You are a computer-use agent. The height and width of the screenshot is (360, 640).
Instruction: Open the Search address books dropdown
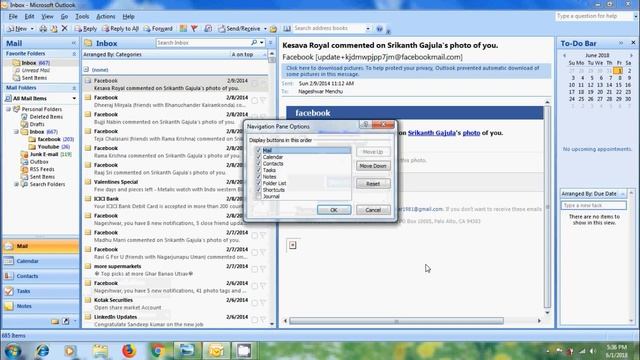point(368,29)
